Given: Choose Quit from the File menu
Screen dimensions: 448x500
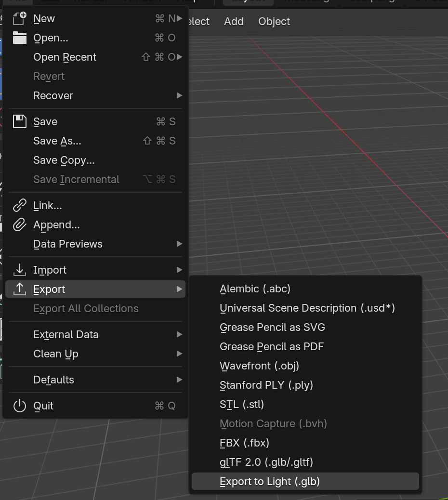Looking at the screenshot, I should [95, 406].
